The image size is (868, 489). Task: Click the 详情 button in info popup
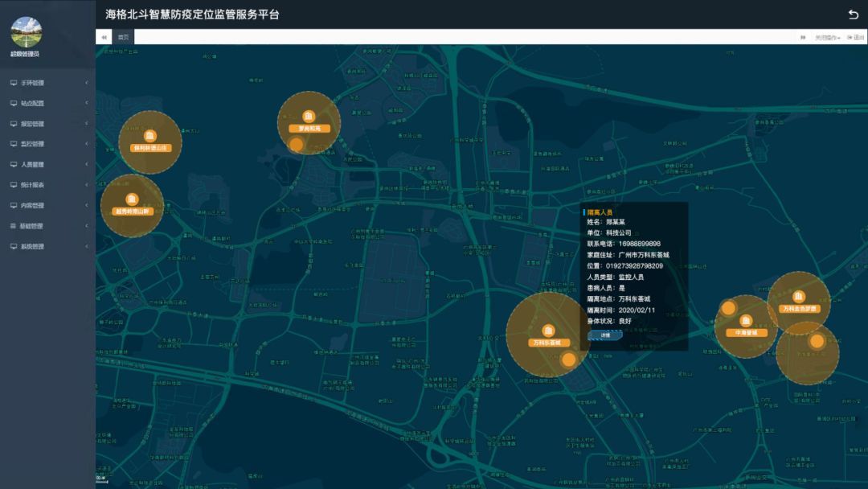(x=604, y=335)
